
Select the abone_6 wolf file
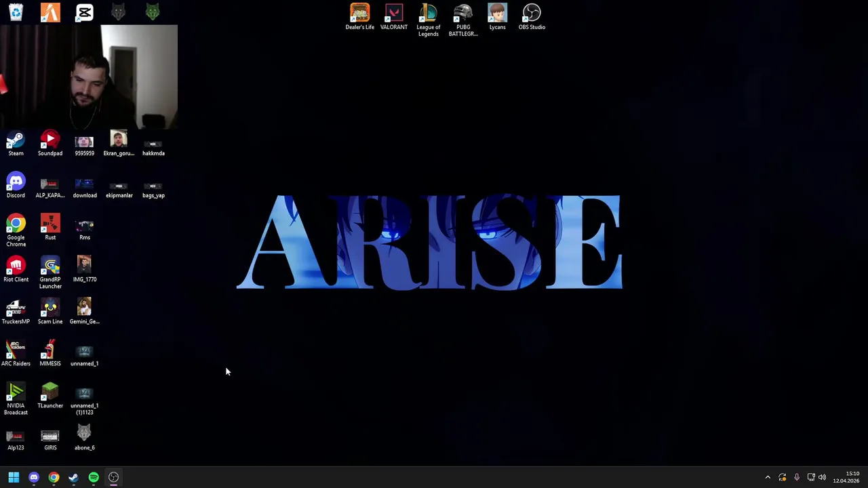[x=85, y=438]
